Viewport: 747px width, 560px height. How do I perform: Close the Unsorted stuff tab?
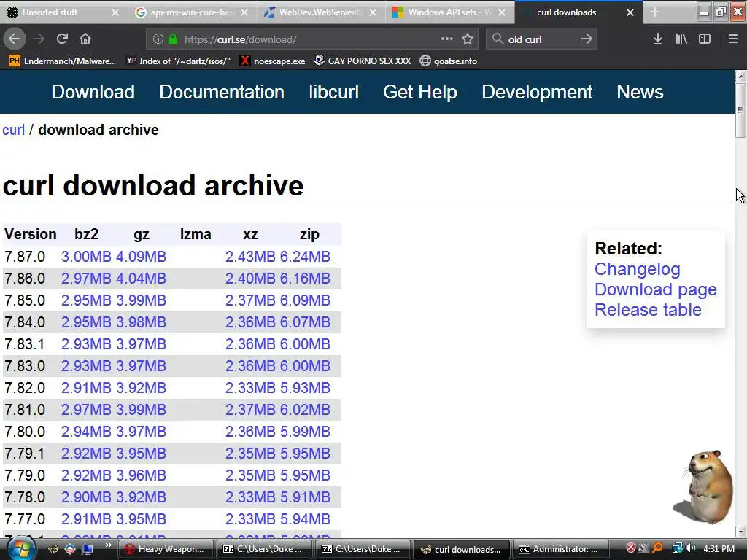[x=115, y=12]
